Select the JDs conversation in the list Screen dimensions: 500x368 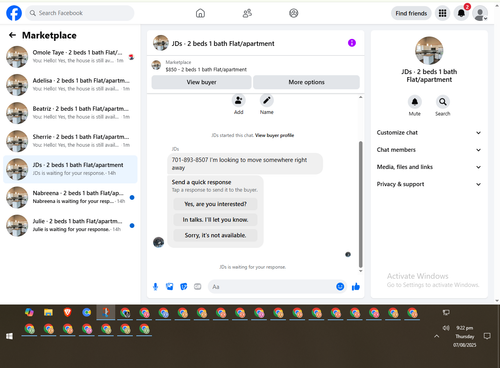click(x=70, y=169)
